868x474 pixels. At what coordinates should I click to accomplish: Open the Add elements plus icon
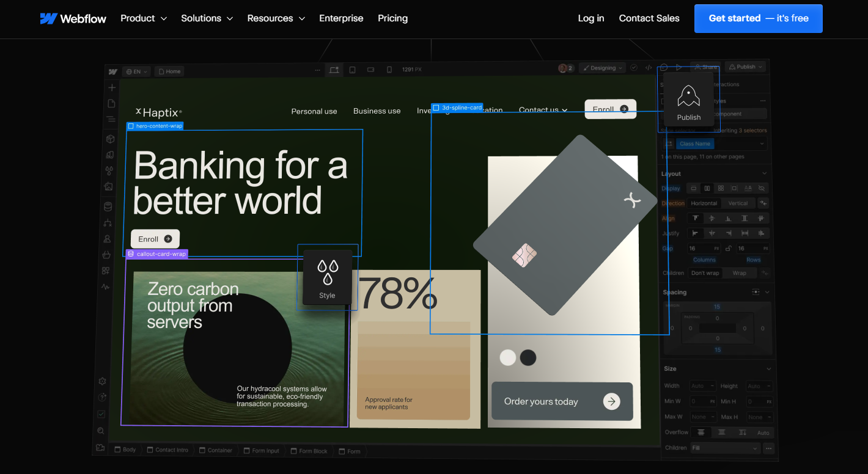(112, 88)
